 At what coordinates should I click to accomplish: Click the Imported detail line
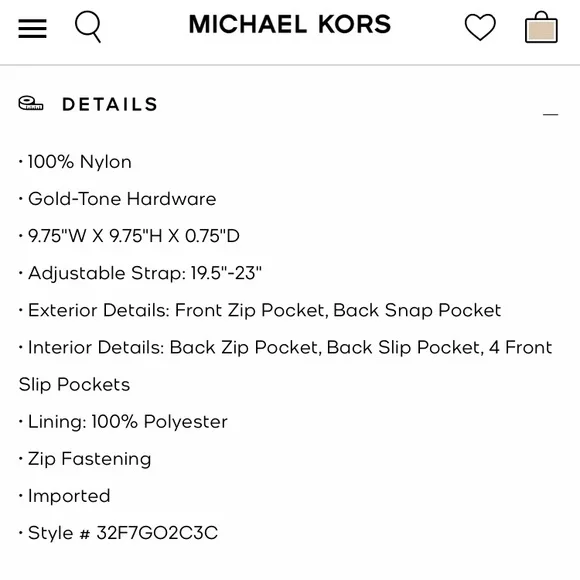(x=64, y=496)
